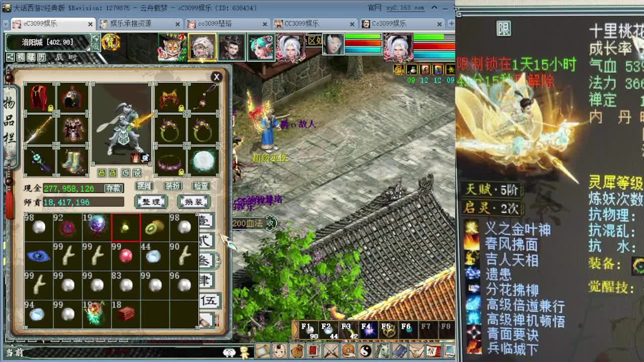
Task: Select the dark-haired male team portrait
Action: point(231,47)
